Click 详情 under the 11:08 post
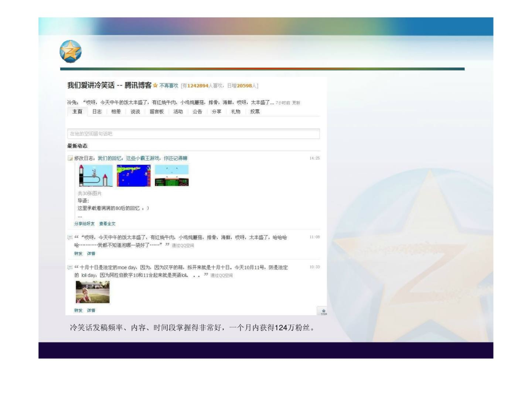This screenshot has width=532, height=399. [91, 254]
